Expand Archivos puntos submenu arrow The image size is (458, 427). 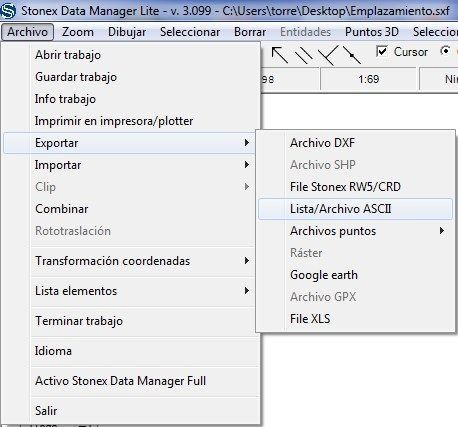[442, 231]
